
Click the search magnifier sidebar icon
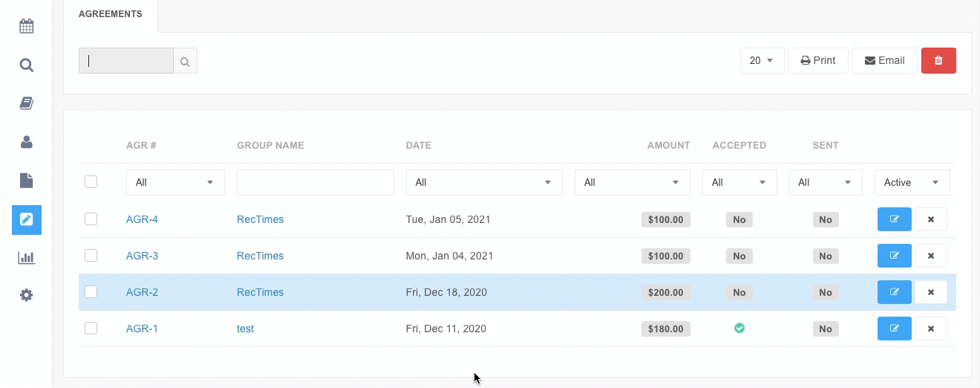27,65
